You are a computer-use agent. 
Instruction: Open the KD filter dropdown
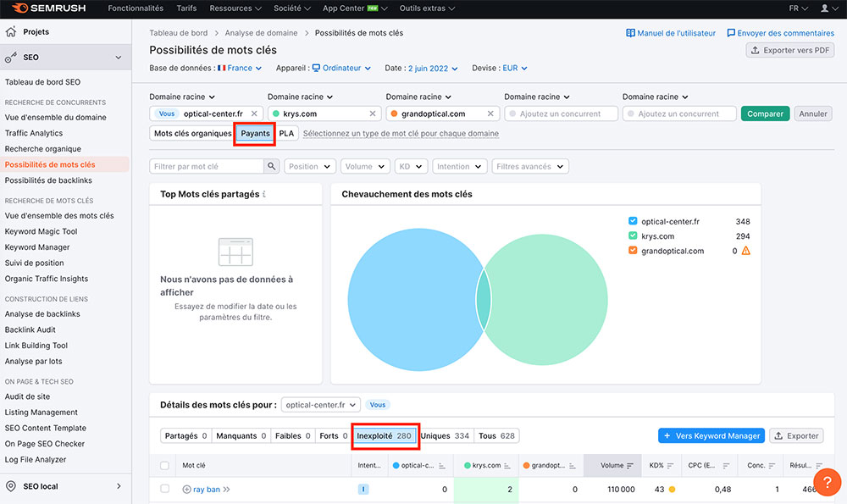click(x=411, y=166)
